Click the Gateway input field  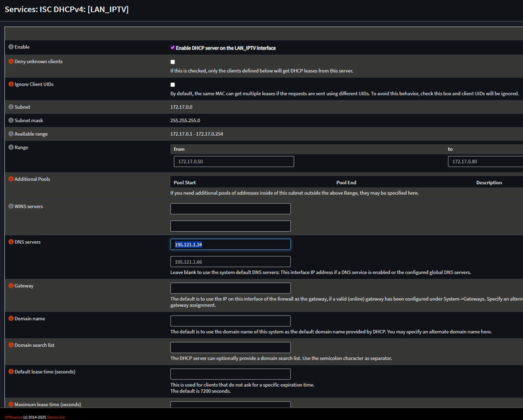coord(230,288)
